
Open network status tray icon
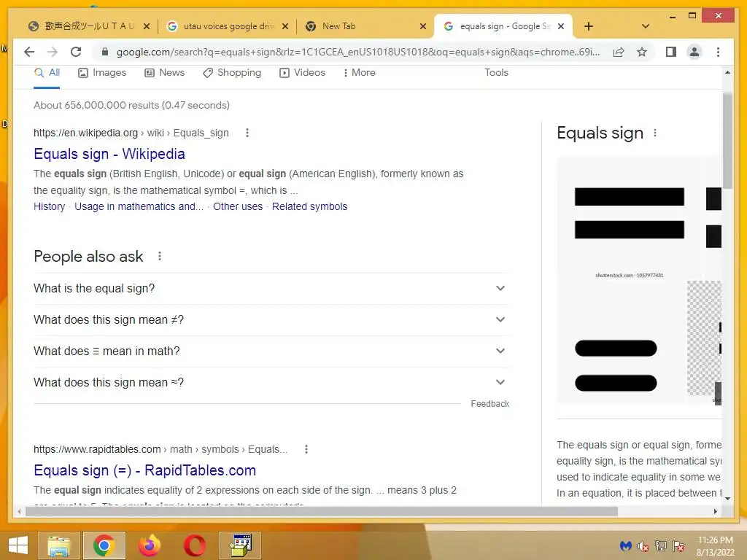click(661, 545)
